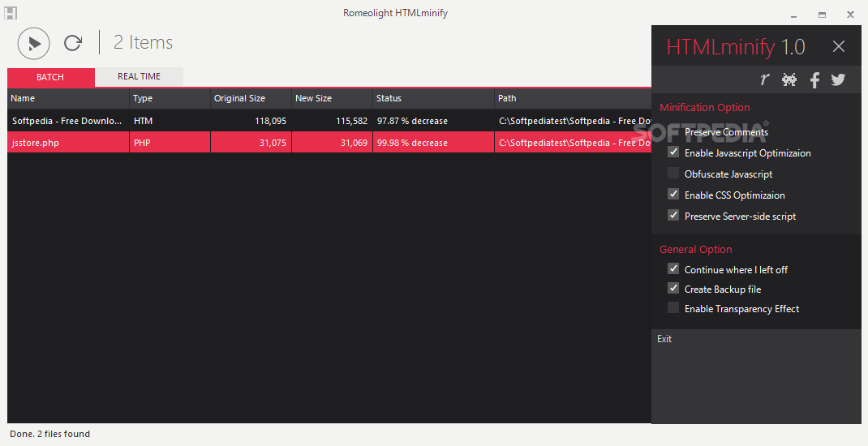Toggle Continue where I left off

click(673, 269)
